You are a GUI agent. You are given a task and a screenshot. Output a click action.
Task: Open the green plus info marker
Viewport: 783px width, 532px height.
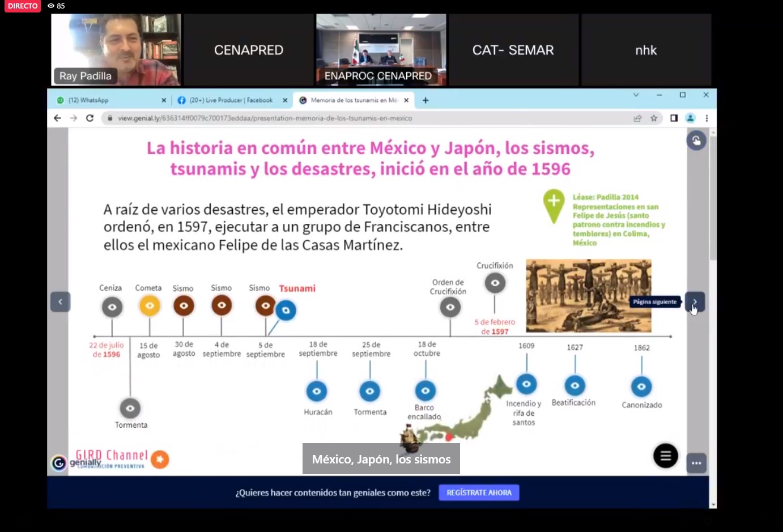554,202
